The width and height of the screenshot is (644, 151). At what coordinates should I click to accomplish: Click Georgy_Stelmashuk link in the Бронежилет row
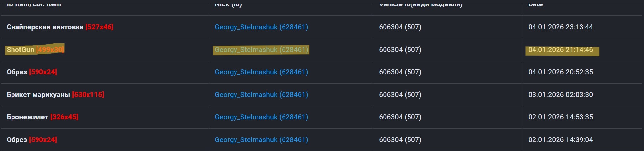(261, 117)
